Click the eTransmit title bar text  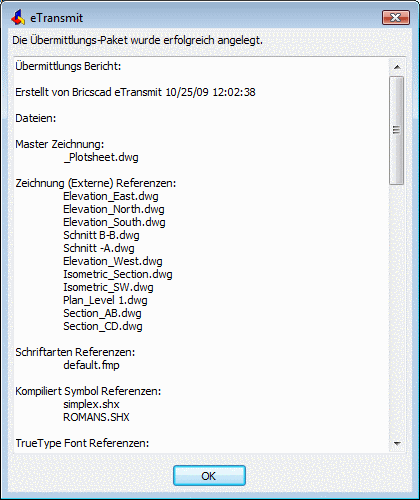click(57, 18)
